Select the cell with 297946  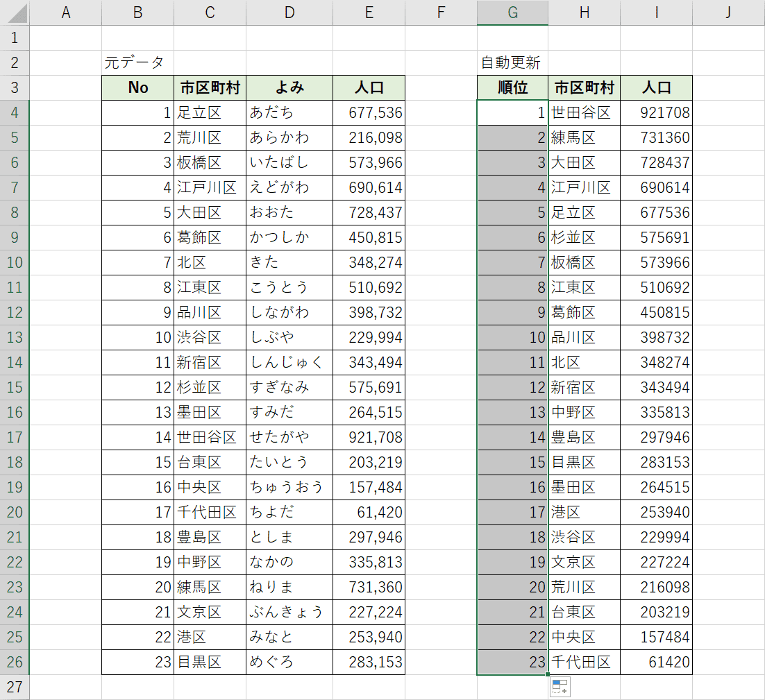coord(656,437)
